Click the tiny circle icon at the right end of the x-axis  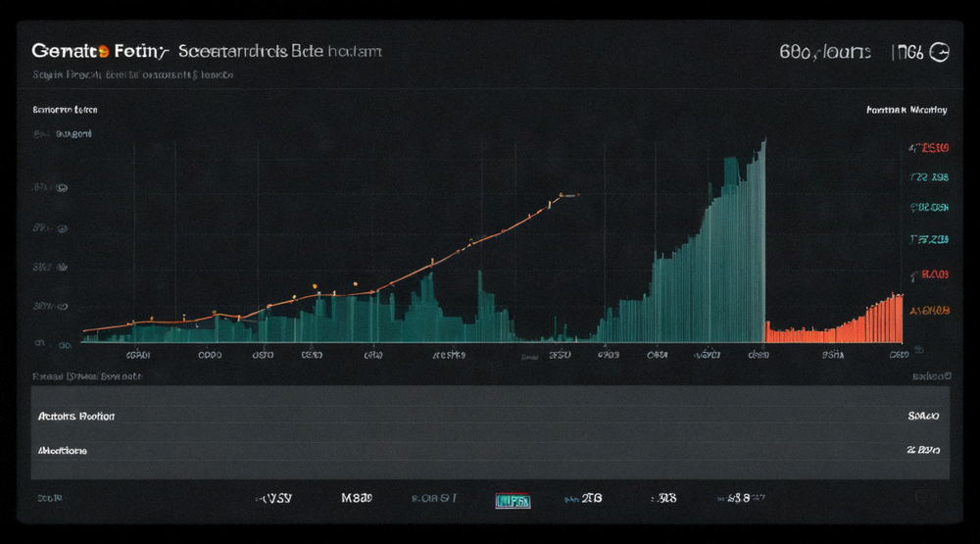pos(919,350)
